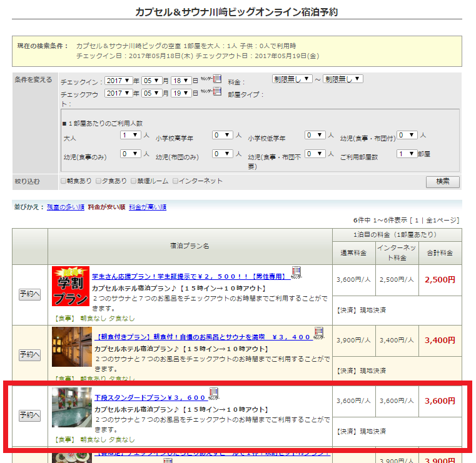The width and height of the screenshot is (476, 463).
Task: Click the bath pool thumbnail image
Action: click(72, 407)
